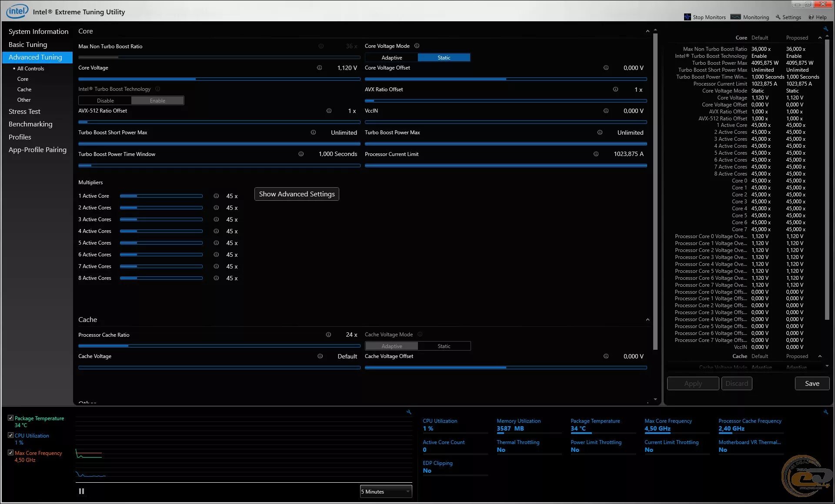Click info icon for Turbo Boost Power Time Window
Screen dimensions: 835x504
click(301, 154)
